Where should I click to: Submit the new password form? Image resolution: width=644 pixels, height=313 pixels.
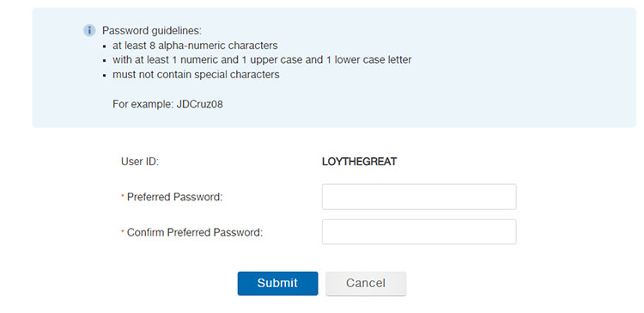pyautogui.click(x=277, y=283)
